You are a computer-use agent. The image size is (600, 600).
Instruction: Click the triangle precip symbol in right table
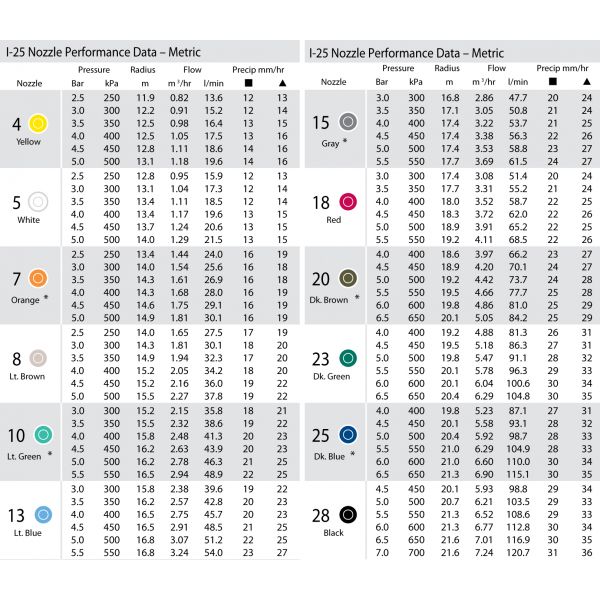pyautogui.click(x=587, y=82)
